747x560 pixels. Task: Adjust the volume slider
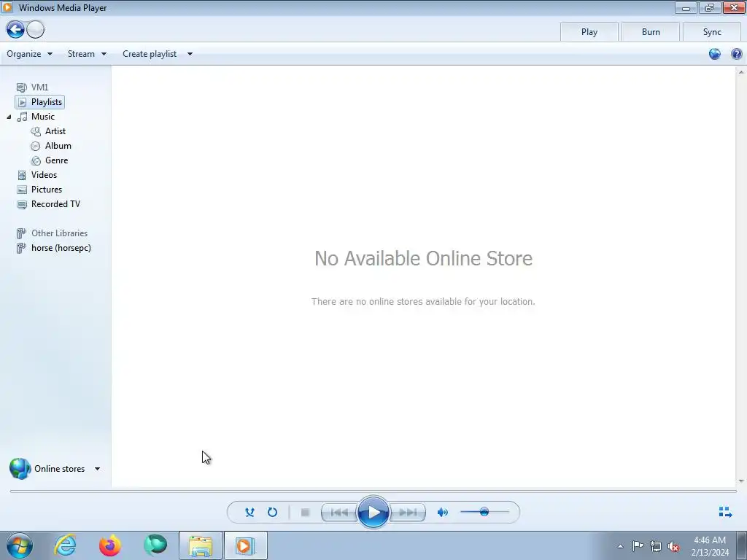coord(484,512)
